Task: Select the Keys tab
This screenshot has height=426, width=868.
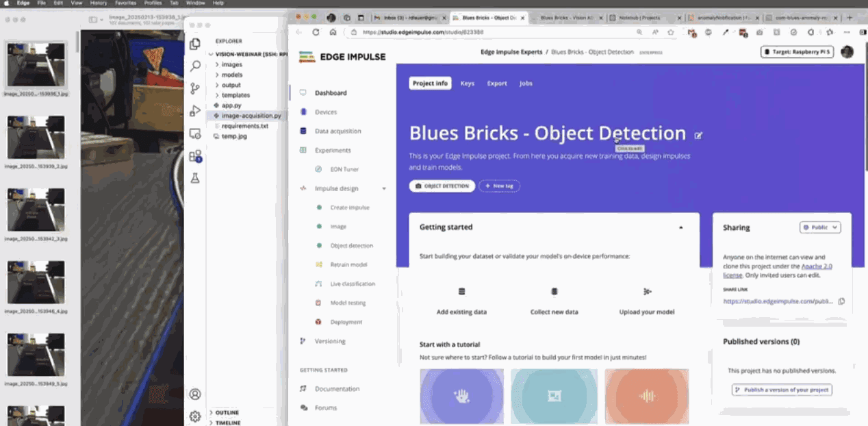Action: [468, 84]
